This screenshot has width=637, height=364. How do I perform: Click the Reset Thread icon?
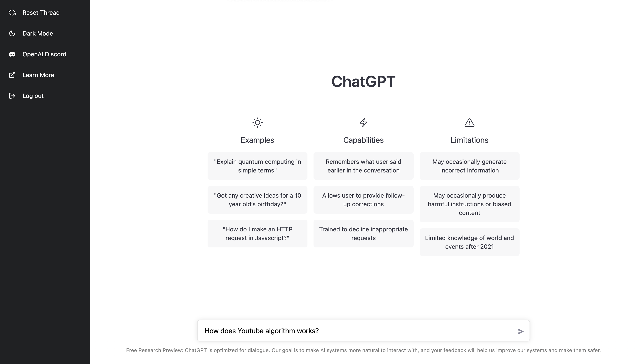pos(12,12)
